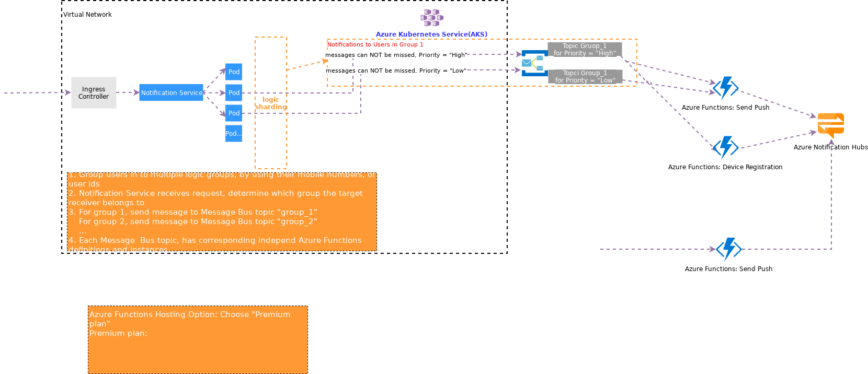This screenshot has height=374, width=868.
Task: Click the Topic Gruop_1 Priority High box
Action: (x=585, y=50)
